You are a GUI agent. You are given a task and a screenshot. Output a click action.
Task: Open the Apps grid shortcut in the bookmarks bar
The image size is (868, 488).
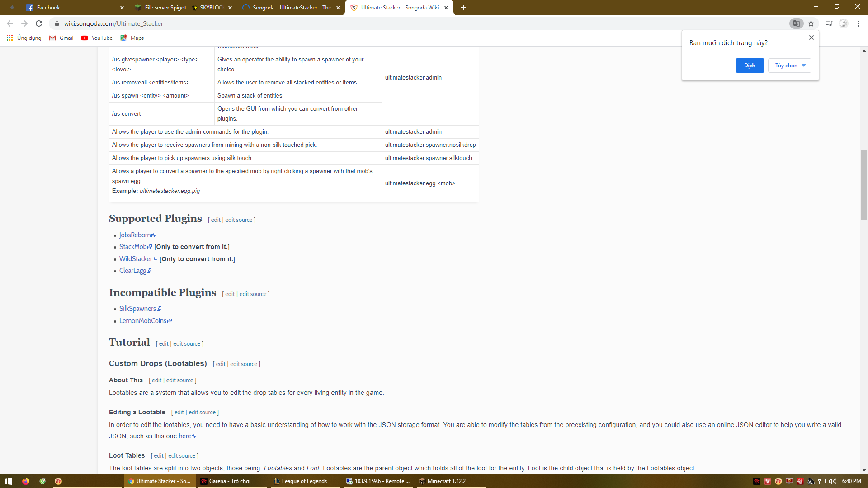tap(9, 38)
